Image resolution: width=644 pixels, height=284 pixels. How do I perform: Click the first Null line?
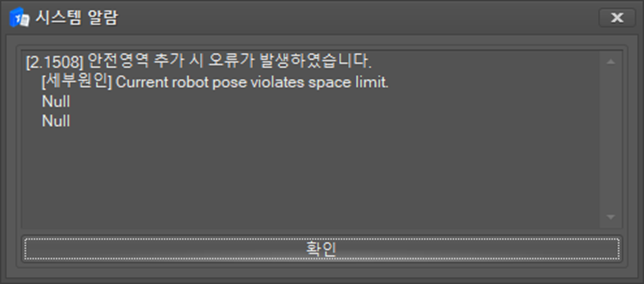coord(56,102)
